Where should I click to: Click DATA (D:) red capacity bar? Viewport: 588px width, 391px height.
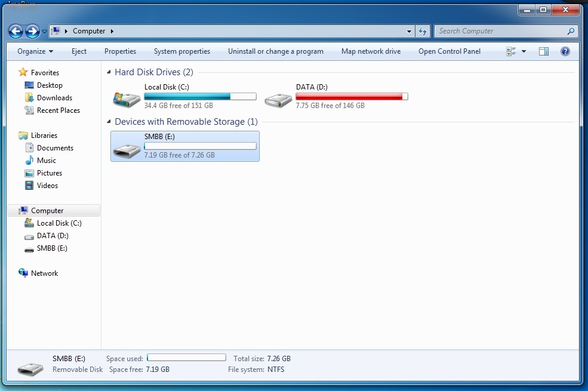[352, 96]
